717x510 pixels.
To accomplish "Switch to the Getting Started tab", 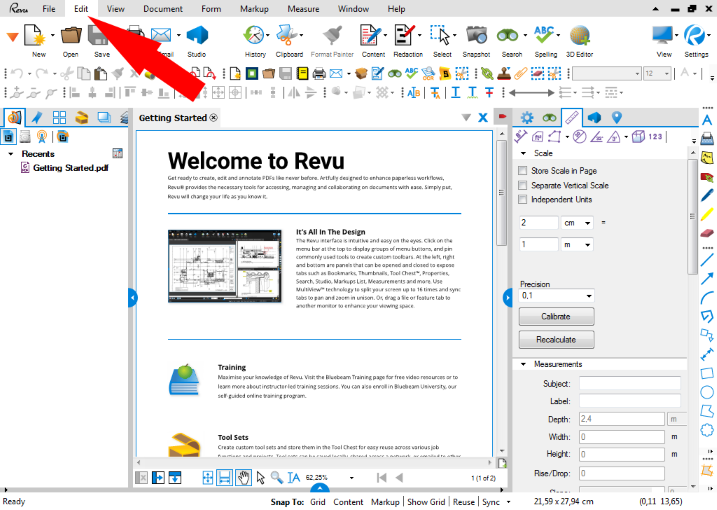I will [174, 118].
